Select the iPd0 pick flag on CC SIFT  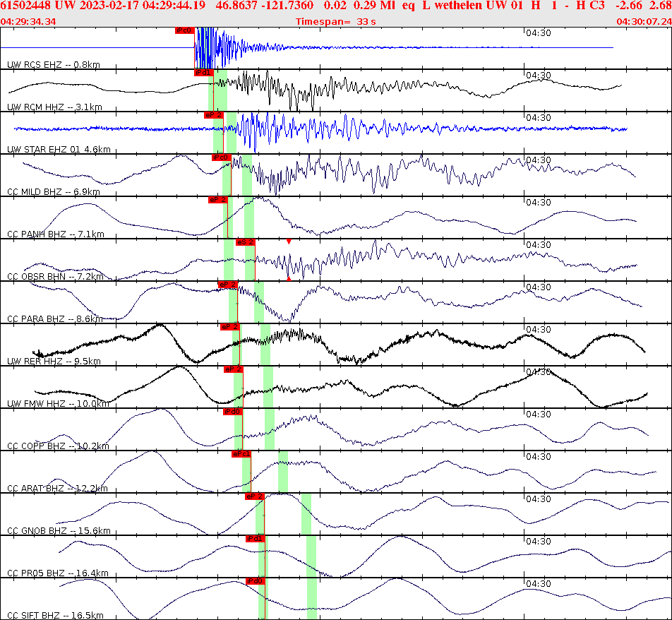254,581
